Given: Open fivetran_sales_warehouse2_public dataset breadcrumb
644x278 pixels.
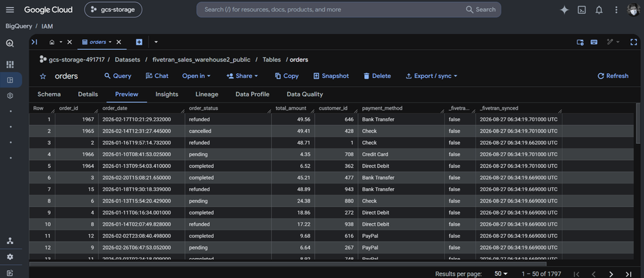Looking at the screenshot, I should point(201,60).
